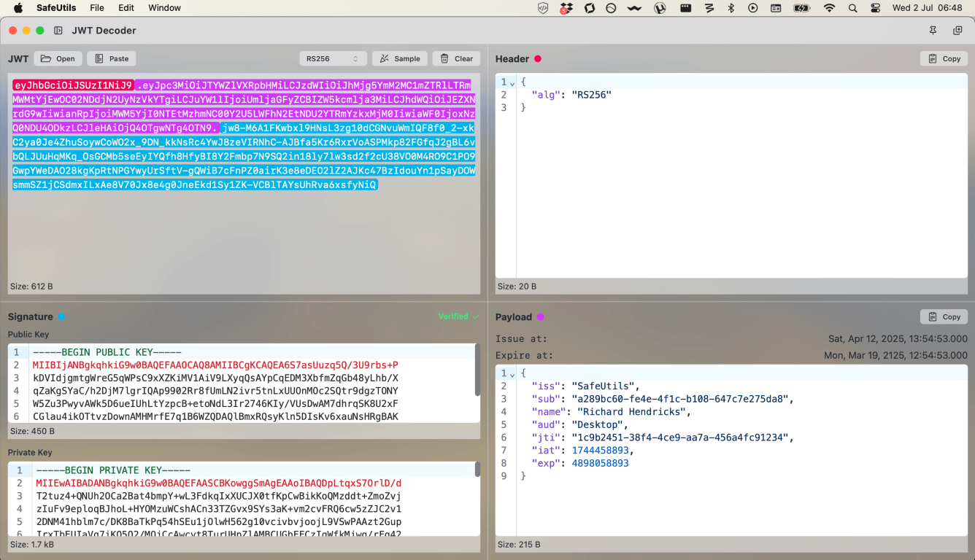975x560 pixels.
Task: Click the iat value 1744458893
Action: [x=600, y=451]
